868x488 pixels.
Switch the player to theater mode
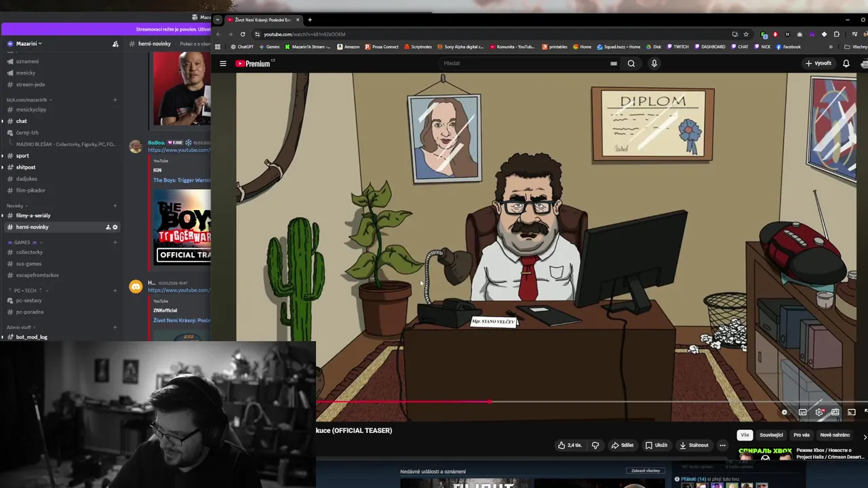[x=835, y=412]
